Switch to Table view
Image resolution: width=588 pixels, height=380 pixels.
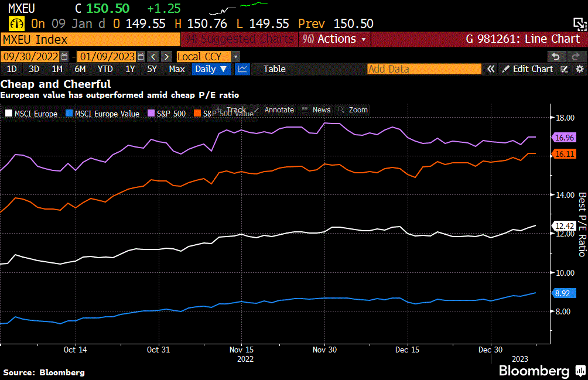275,69
